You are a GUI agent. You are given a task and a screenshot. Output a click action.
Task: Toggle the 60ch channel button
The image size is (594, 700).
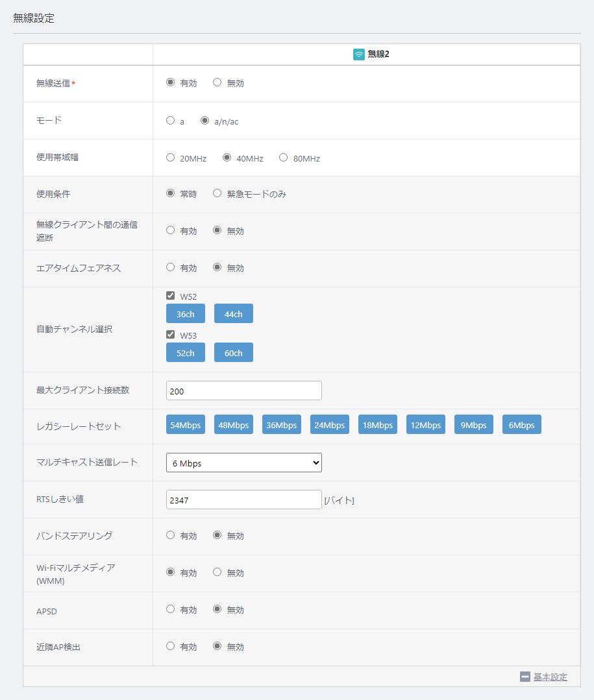234,352
